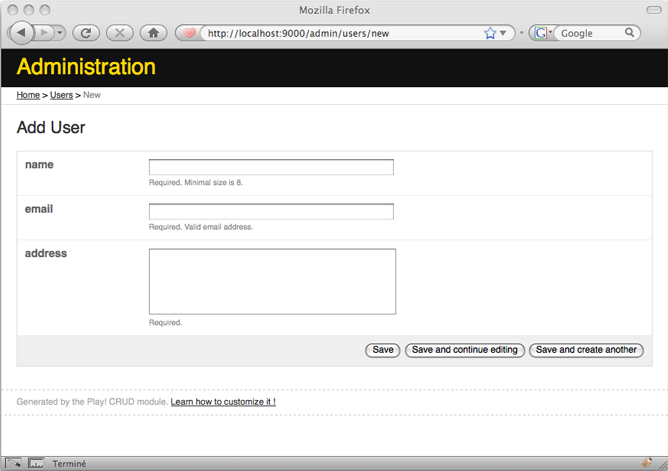Click inside the address text area
The height and width of the screenshot is (471, 668).
[x=272, y=282]
